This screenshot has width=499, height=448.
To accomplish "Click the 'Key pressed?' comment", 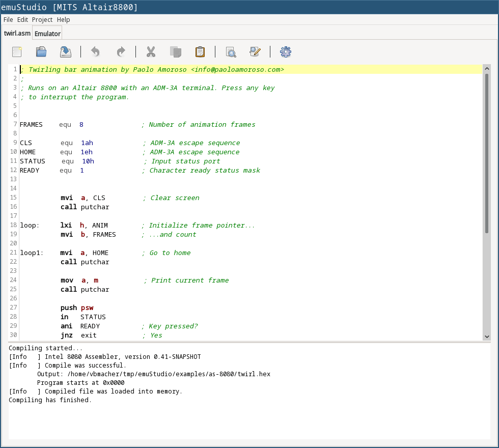I will tap(170, 326).
